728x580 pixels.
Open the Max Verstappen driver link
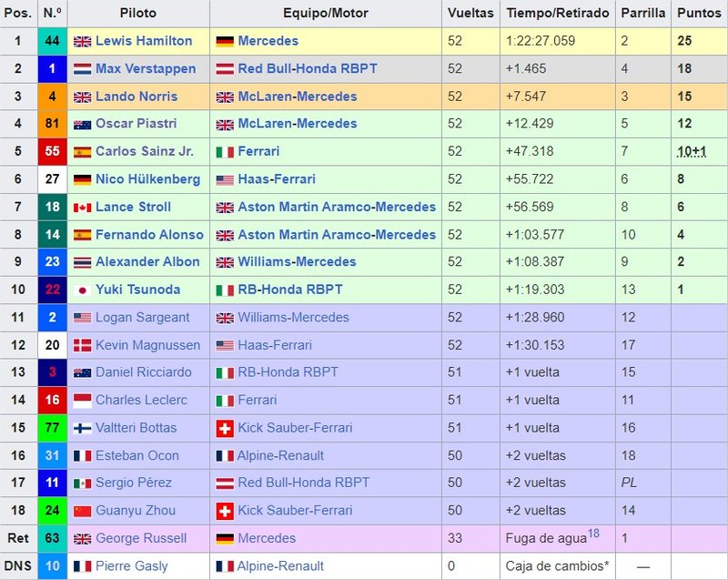coord(146,68)
